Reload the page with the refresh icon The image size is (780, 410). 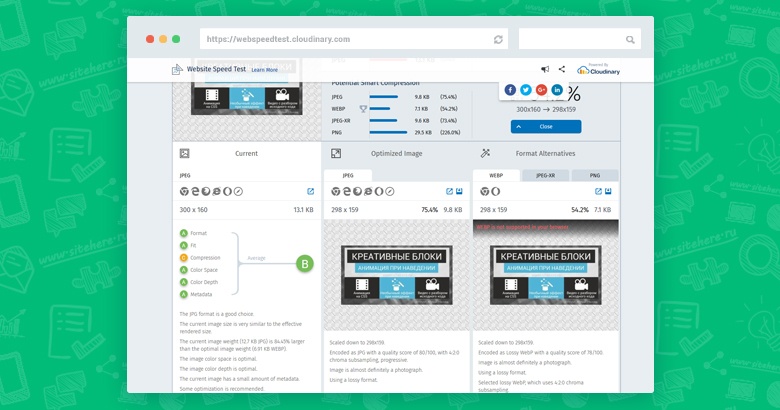pos(498,39)
